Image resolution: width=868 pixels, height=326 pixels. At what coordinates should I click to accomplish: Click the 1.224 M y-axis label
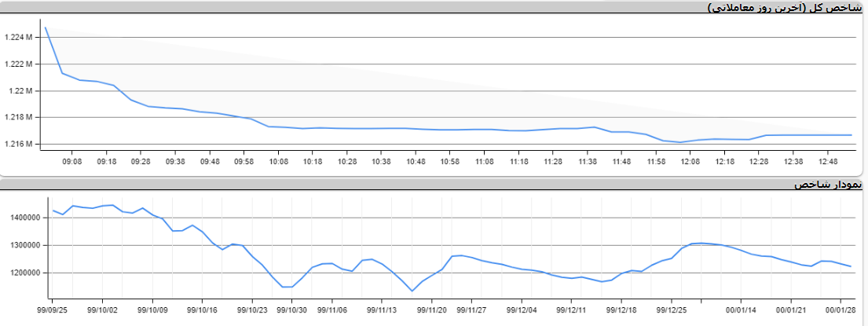click(19, 38)
